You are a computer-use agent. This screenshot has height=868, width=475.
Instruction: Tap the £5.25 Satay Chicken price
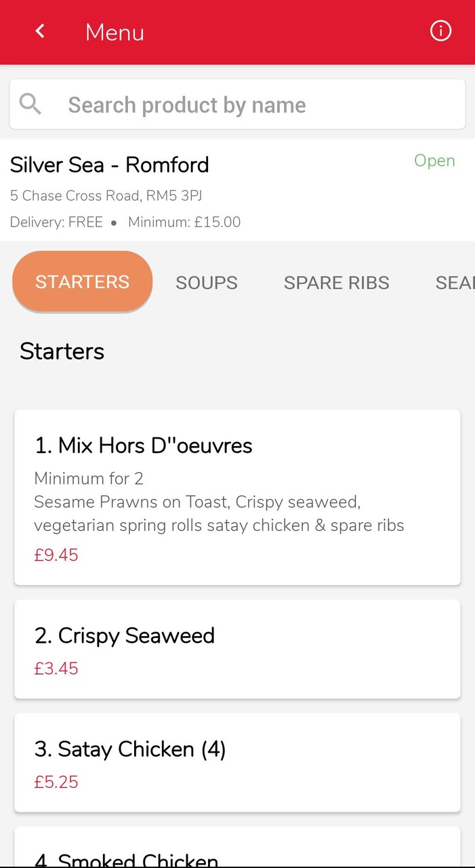coord(56,782)
